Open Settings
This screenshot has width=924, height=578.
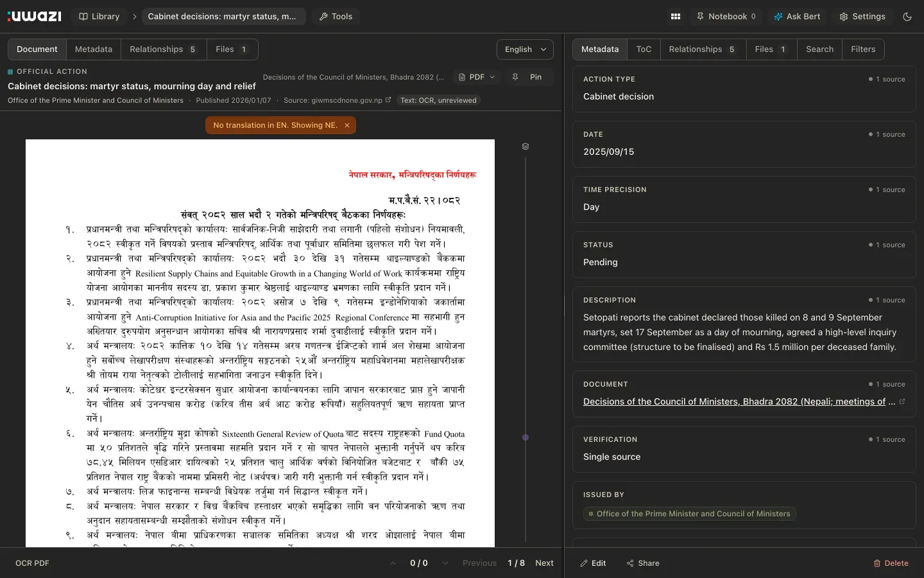click(862, 16)
